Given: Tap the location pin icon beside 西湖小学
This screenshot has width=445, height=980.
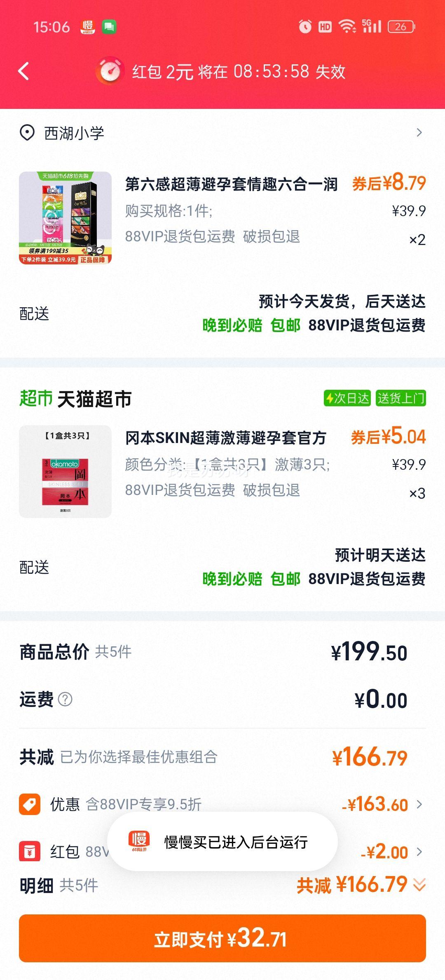Looking at the screenshot, I should click(x=27, y=133).
